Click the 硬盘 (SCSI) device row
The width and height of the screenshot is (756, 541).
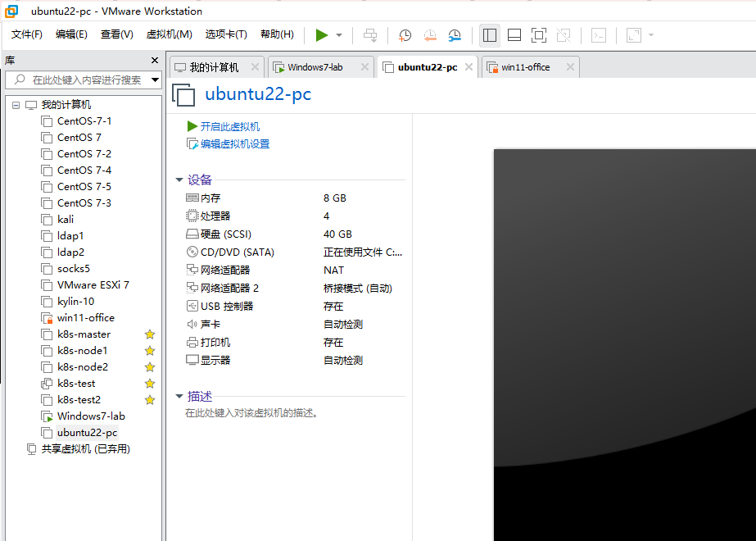pyautogui.click(x=295, y=234)
